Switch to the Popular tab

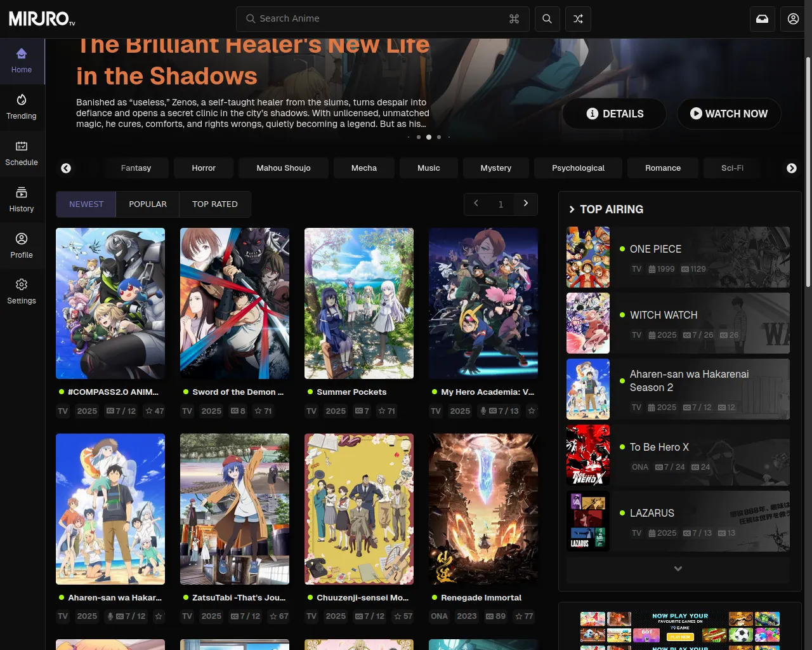point(148,204)
